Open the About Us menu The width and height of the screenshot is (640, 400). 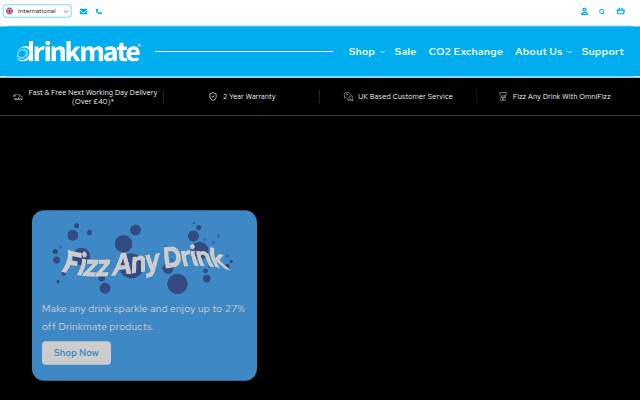(x=539, y=52)
